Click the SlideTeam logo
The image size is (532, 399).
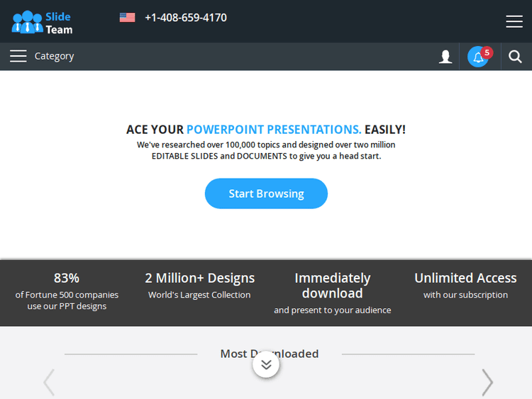click(43, 21)
